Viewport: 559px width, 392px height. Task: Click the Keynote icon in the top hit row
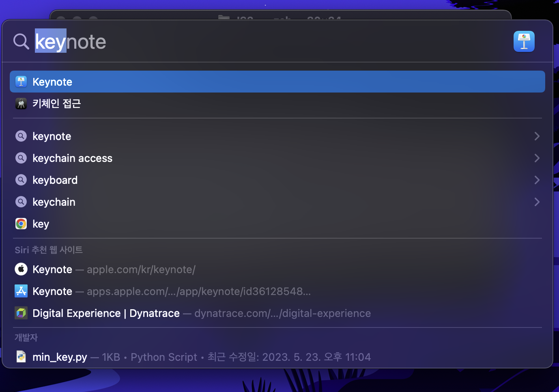click(x=21, y=82)
